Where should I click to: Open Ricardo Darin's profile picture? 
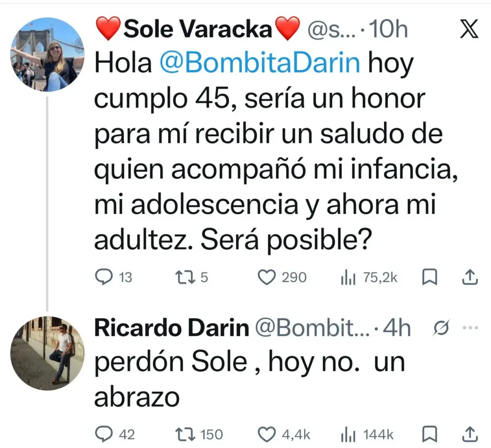[47, 353]
